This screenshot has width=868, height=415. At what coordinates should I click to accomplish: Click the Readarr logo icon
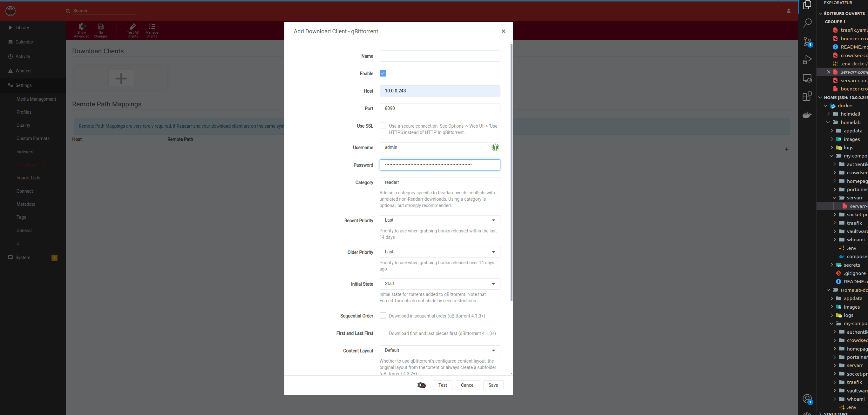pos(10,11)
